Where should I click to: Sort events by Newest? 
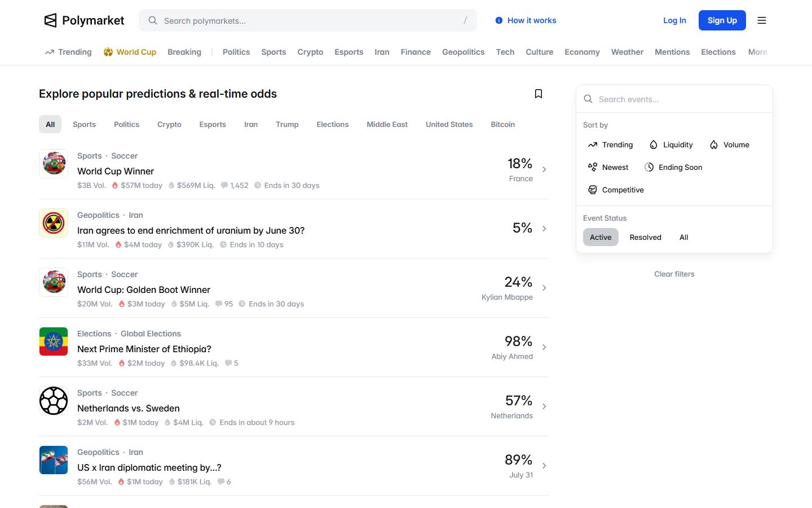pos(608,167)
